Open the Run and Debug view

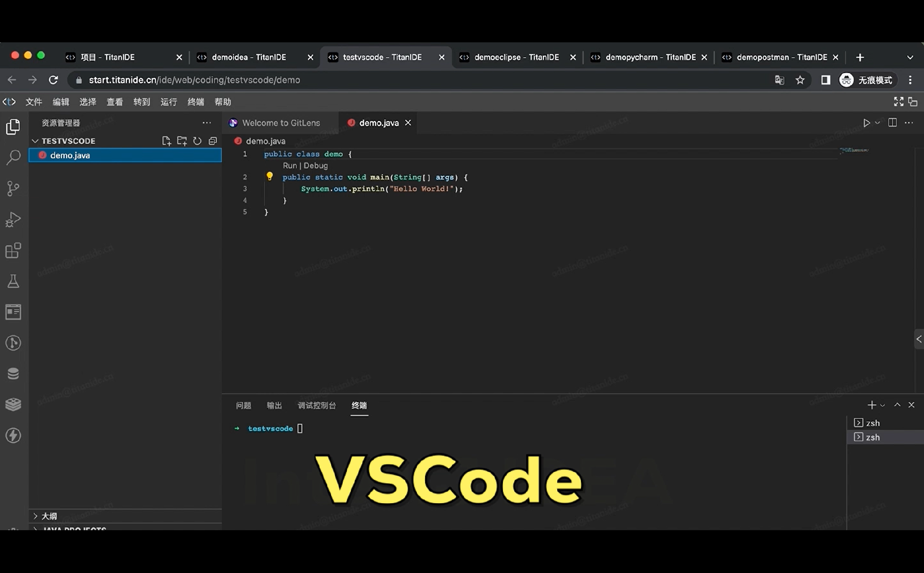tap(13, 219)
